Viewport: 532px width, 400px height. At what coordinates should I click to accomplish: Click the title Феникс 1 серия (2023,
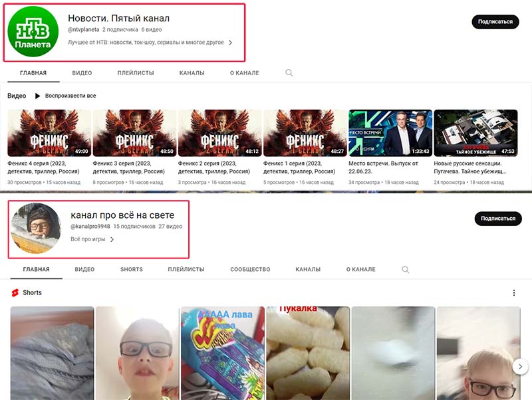[299, 167]
